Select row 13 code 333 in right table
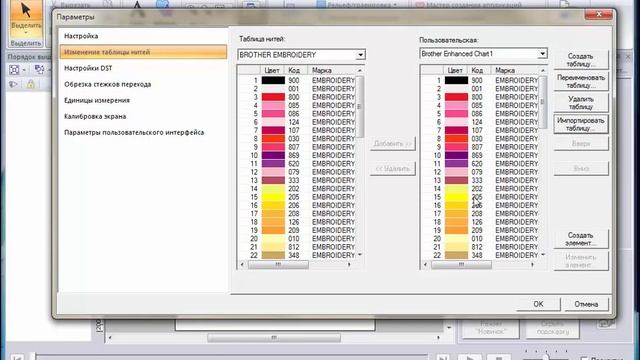 pyautogui.click(x=480, y=180)
